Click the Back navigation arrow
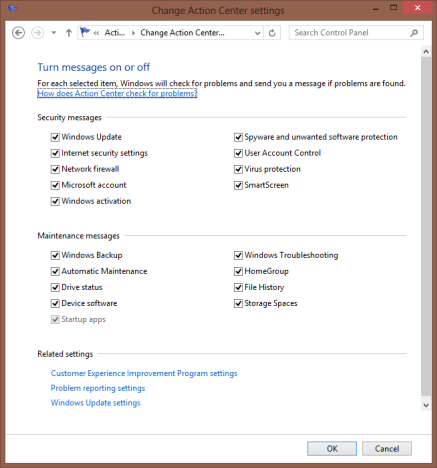This screenshot has width=437, height=468. click(x=18, y=33)
